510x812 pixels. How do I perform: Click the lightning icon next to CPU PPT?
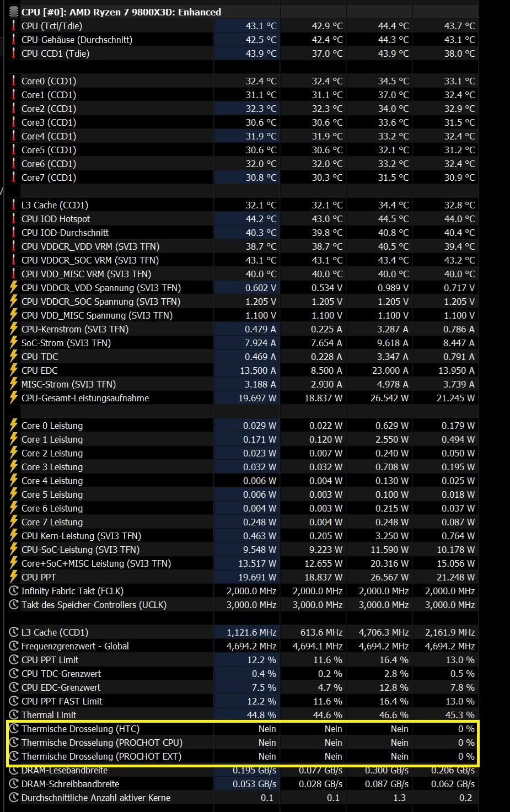pyautogui.click(x=14, y=577)
